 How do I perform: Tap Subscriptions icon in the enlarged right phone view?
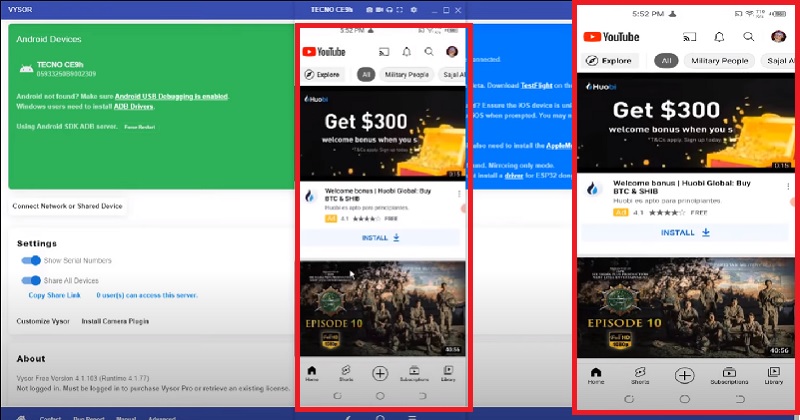[729, 376]
